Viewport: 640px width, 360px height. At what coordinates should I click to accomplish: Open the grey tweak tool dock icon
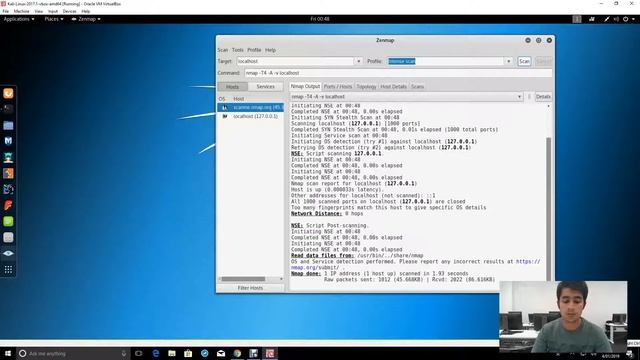[8, 237]
